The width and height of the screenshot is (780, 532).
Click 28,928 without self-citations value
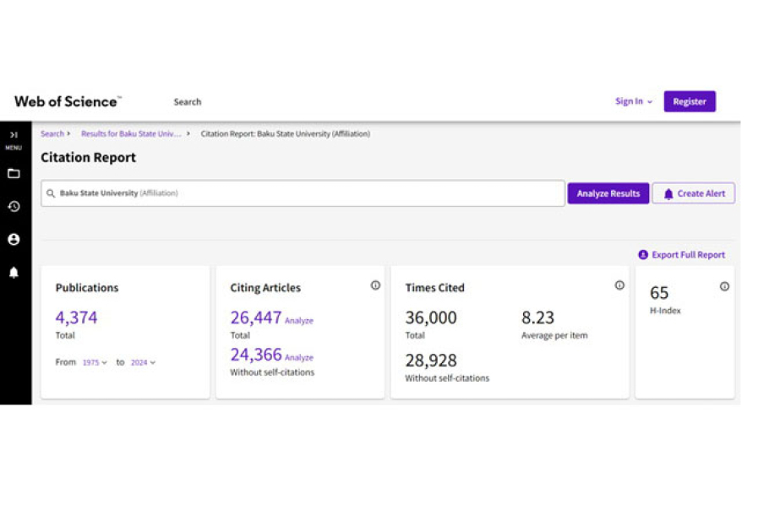[431, 361]
